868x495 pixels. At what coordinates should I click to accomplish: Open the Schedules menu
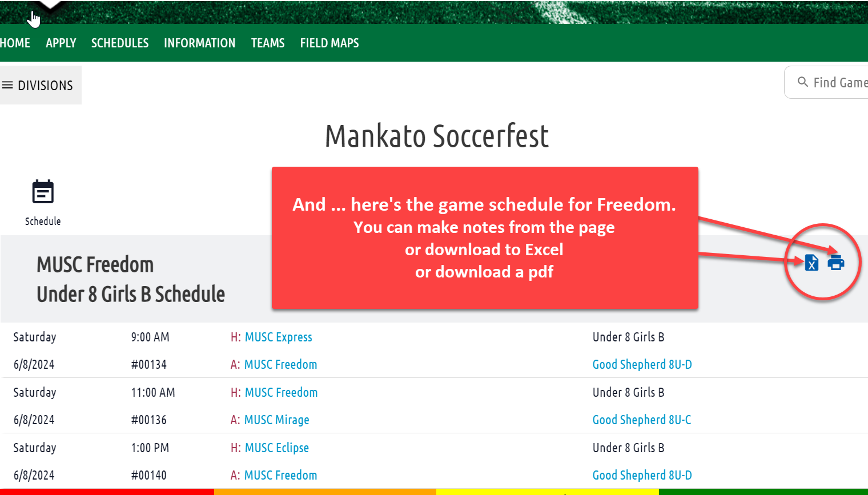120,43
